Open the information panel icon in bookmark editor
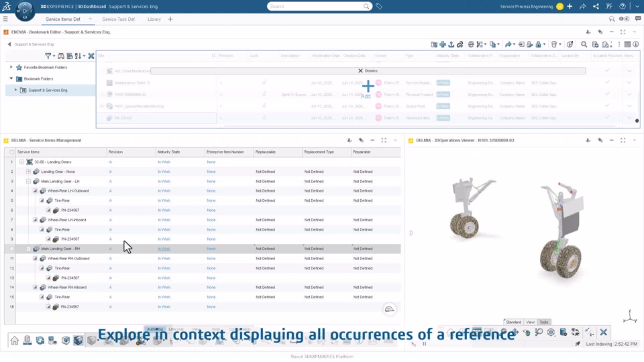Viewport: 644px width, 362px height. click(636, 44)
